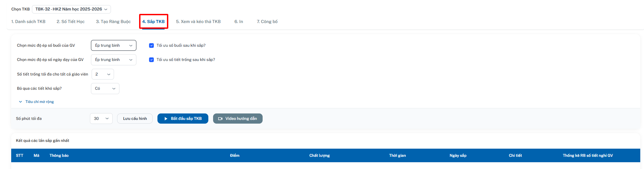Open the 2. Số Tiết Học tab

[x=71, y=22]
